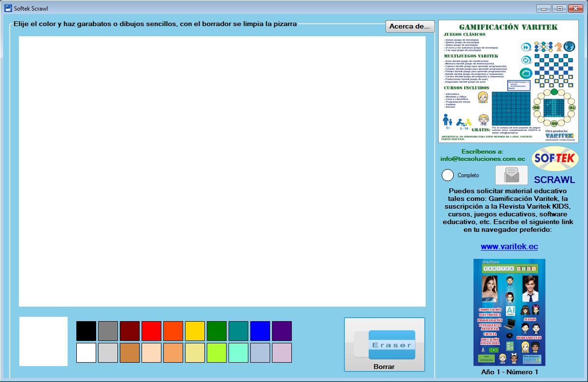This screenshot has width=588, height=382.
Task: Pick the lime green-yellow color swatch
Action: tap(216, 353)
